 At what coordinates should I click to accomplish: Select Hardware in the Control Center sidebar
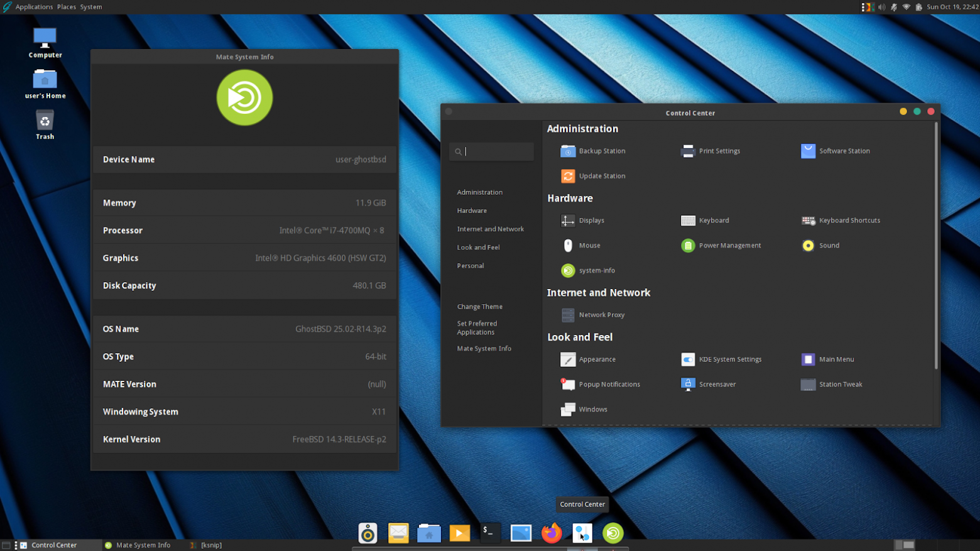point(472,210)
